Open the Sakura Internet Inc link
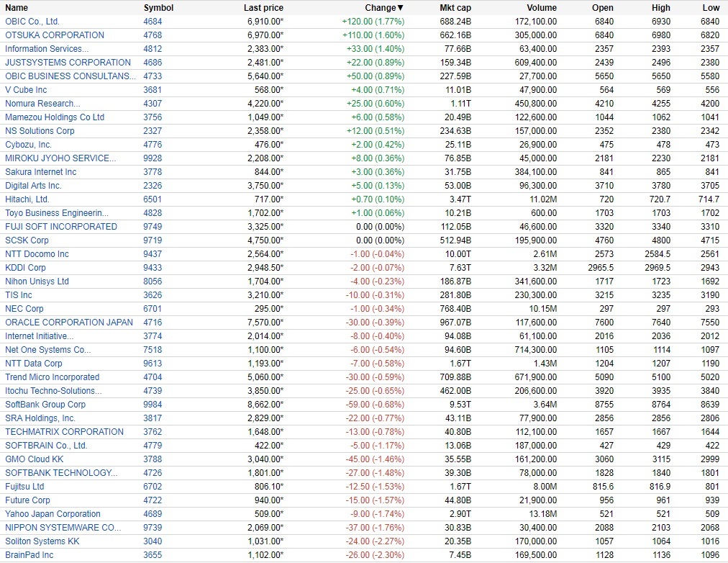 [40, 172]
